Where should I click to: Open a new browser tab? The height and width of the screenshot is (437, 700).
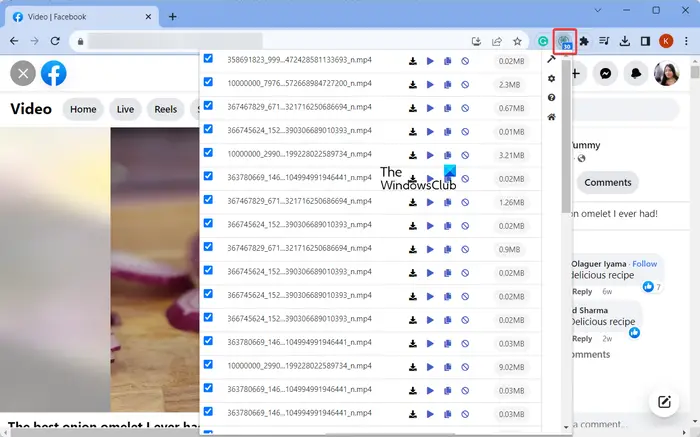click(x=172, y=17)
